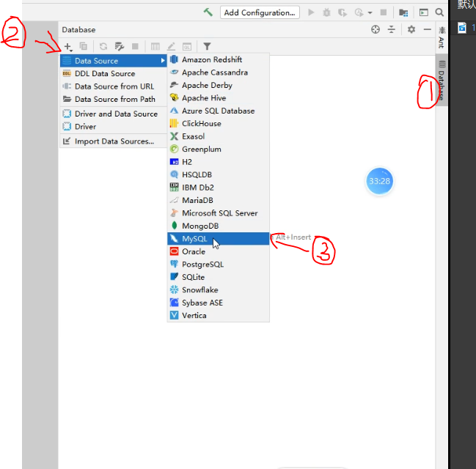Viewport: 476px width, 469px height.
Task: Choose Data Source from URL
Action: (114, 86)
